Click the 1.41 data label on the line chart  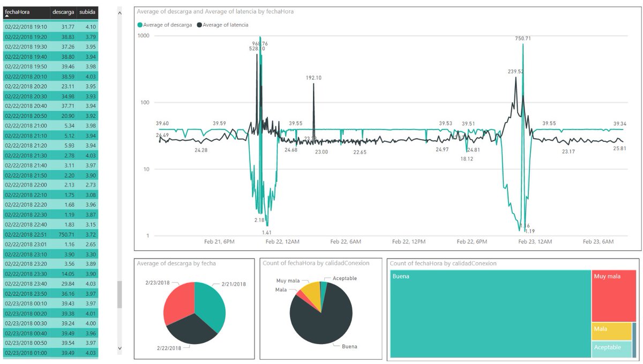click(267, 233)
